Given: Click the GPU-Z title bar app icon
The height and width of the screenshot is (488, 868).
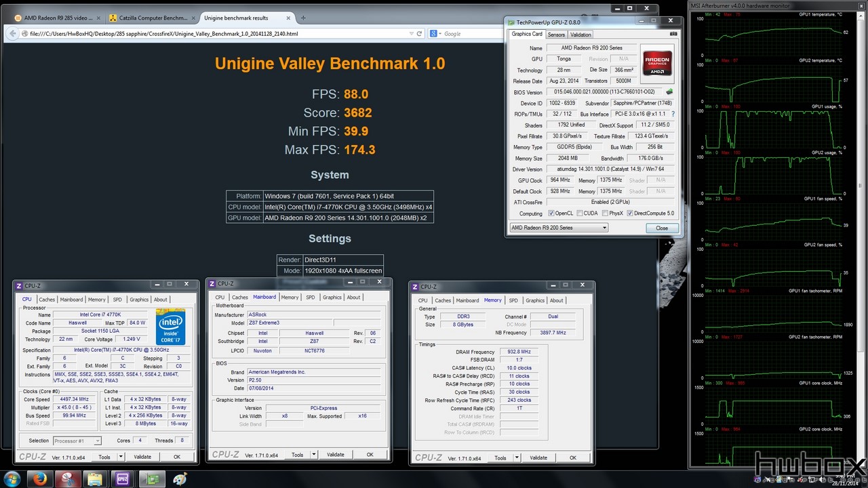Looking at the screenshot, I should [x=511, y=22].
